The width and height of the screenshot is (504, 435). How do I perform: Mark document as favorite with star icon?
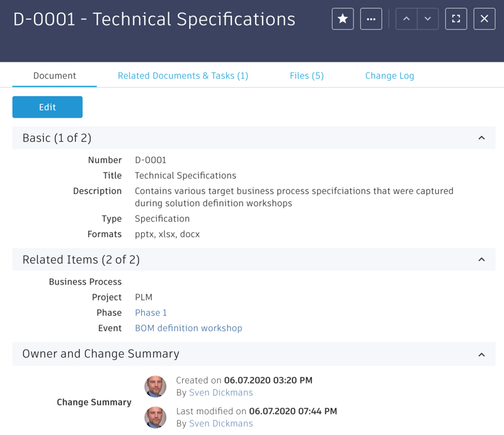tap(343, 19)
